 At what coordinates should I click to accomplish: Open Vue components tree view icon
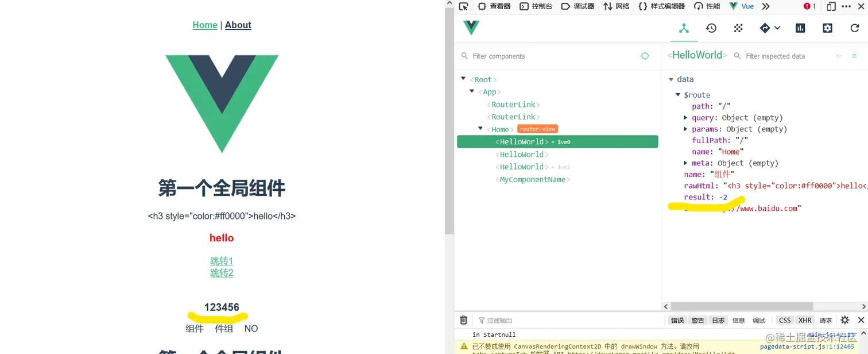tap(684, 28)
